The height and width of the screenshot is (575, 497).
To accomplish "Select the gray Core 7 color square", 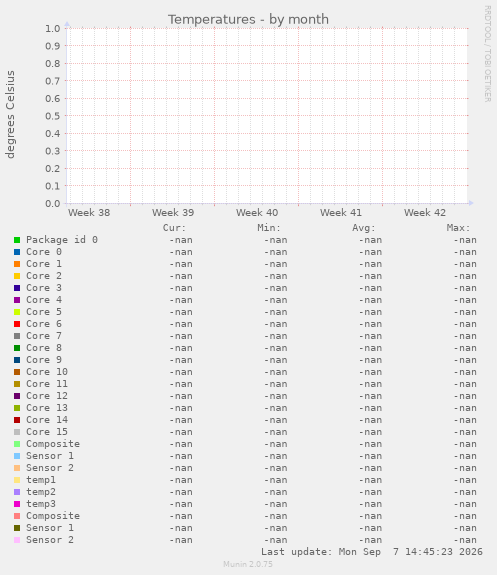I will [x=17, y=336].
